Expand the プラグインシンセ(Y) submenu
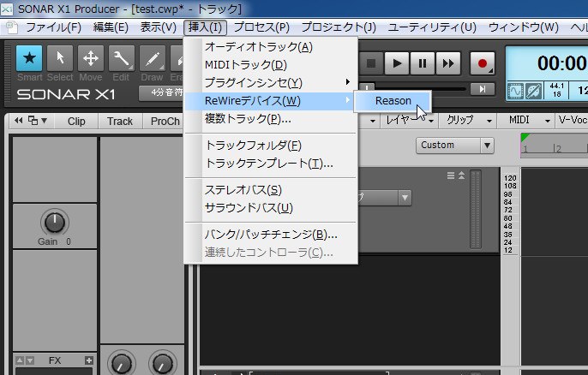 270,83
